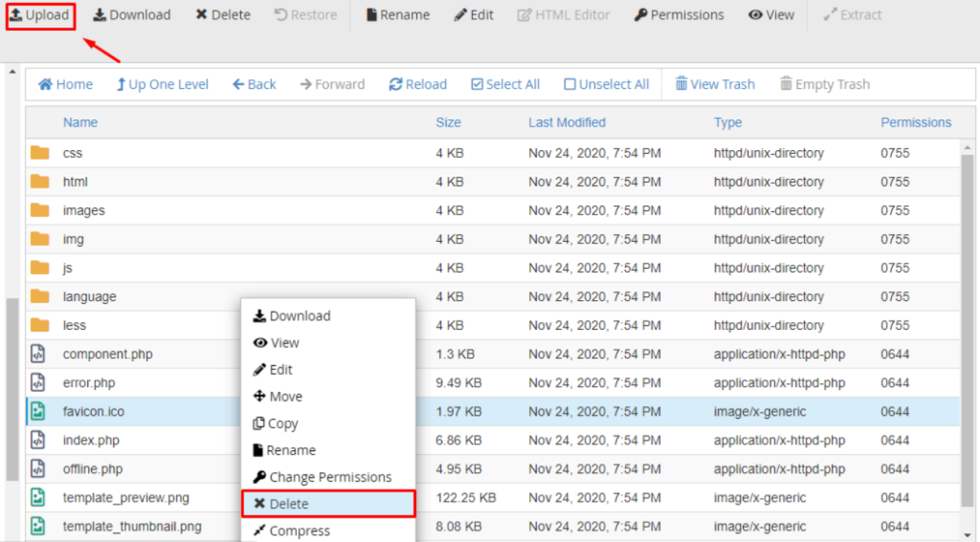Click Unselect All checkbox

pos(606,84)
